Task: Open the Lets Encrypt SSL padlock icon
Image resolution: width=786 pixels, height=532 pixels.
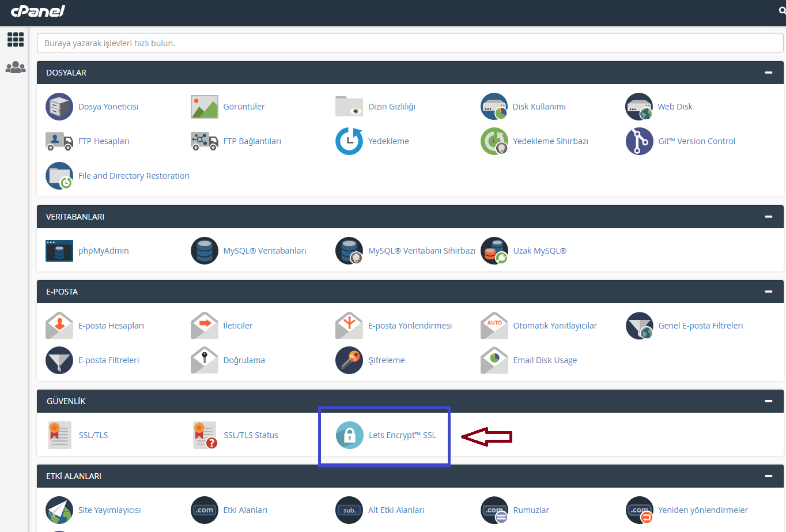Action: pyautogui.click(x=350, y=435)
